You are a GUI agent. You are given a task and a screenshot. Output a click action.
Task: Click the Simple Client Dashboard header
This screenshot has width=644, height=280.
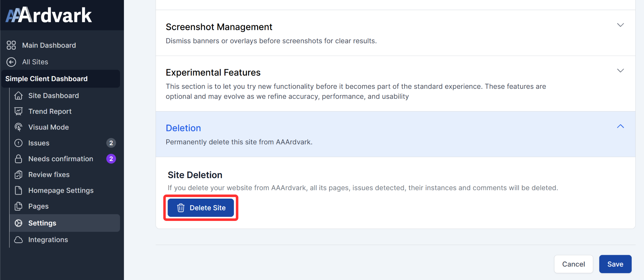[x=61, y=79]
